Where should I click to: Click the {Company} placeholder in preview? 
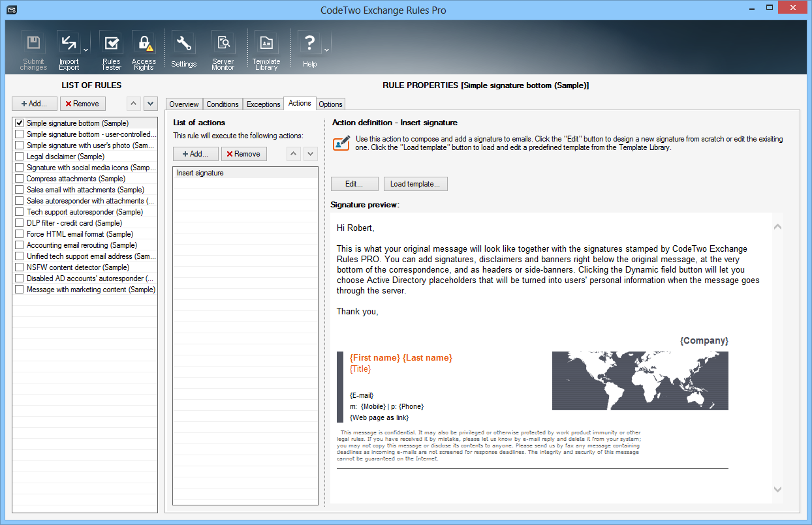[704, 340]
